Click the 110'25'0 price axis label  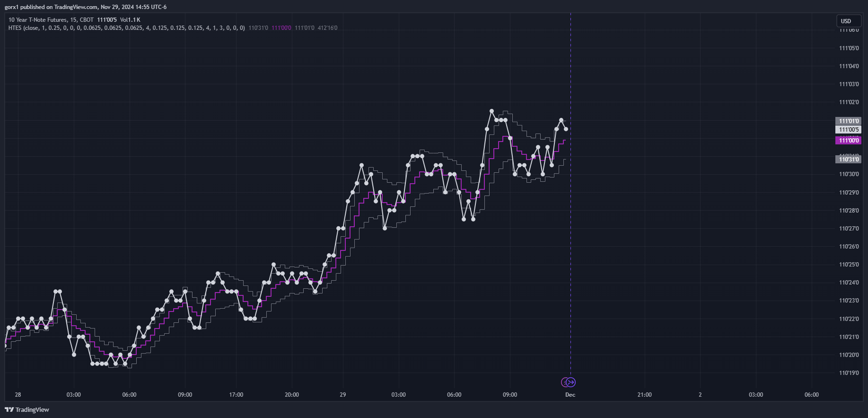[849, 265]
